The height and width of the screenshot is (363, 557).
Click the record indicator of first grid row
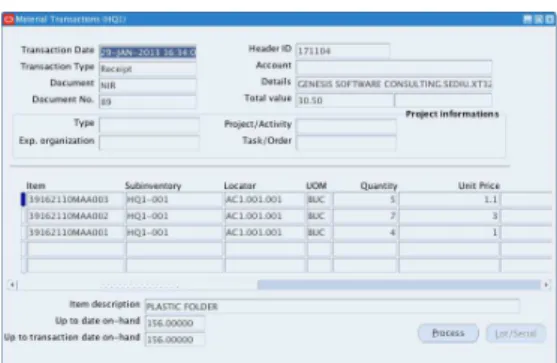coord(23,199)
